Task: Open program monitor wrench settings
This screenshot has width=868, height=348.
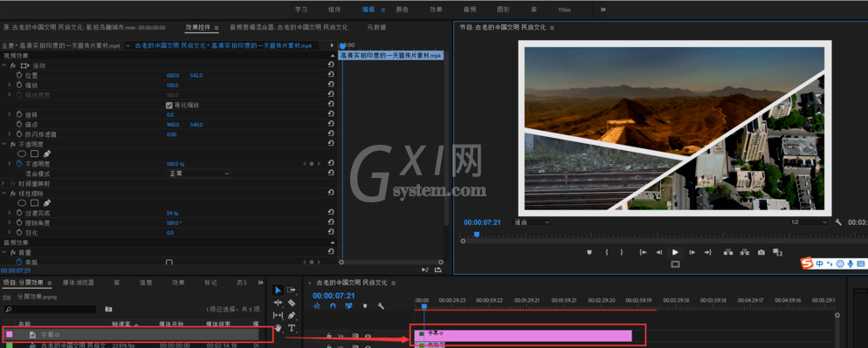Action: 838,222
